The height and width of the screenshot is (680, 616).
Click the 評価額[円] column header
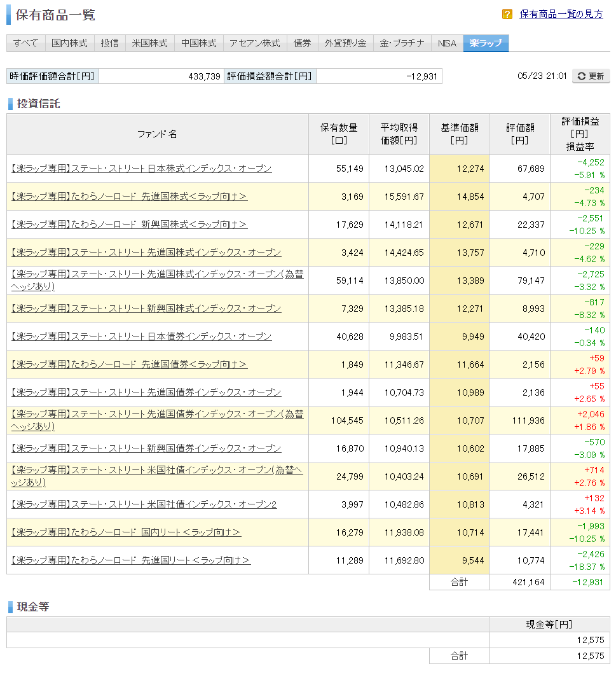click(520, 134)
